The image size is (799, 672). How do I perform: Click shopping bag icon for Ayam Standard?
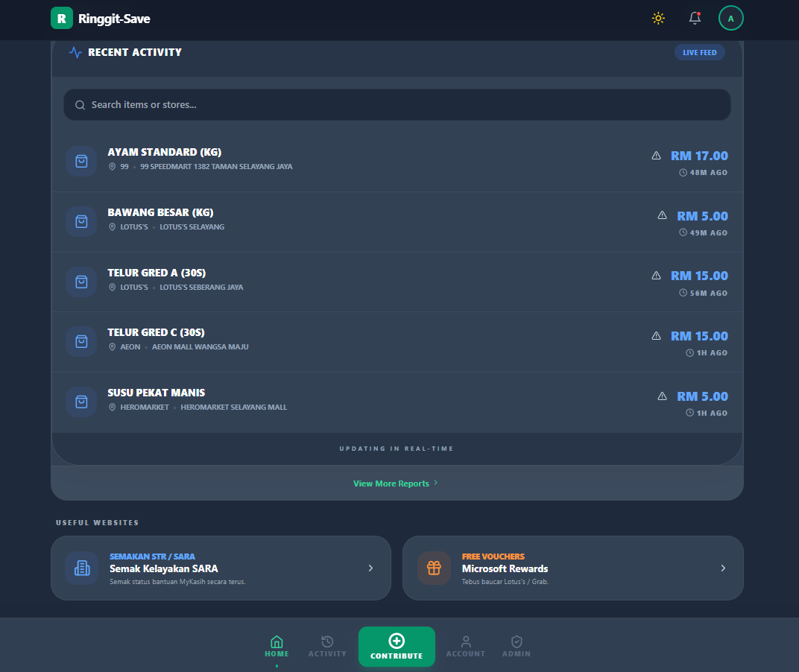[x=81, y=161]
